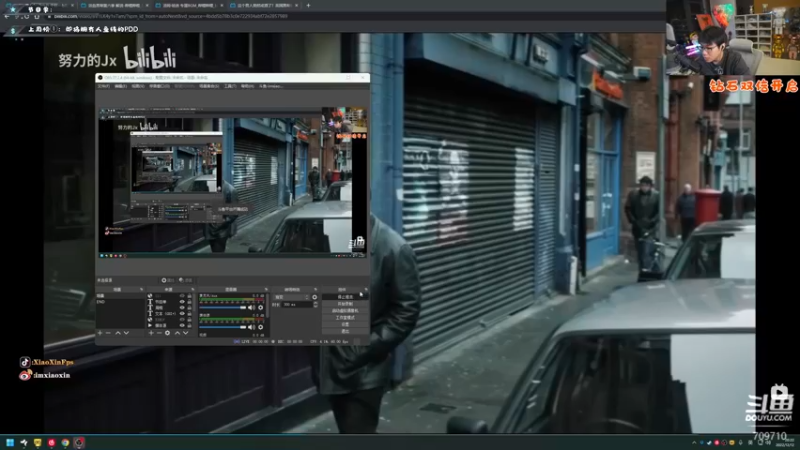Hide the 节目单 source via eye icon

182,302
